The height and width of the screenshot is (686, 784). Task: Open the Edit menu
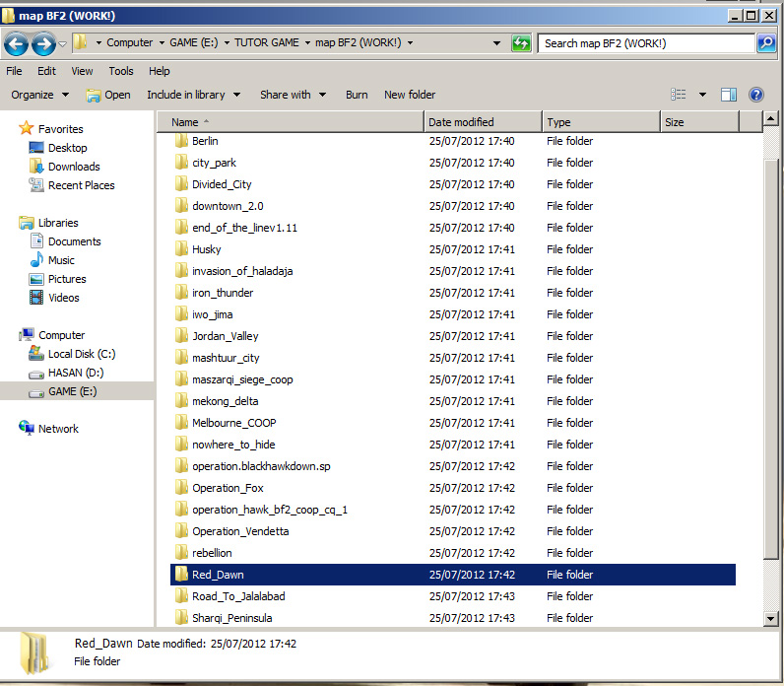(46, 71)
